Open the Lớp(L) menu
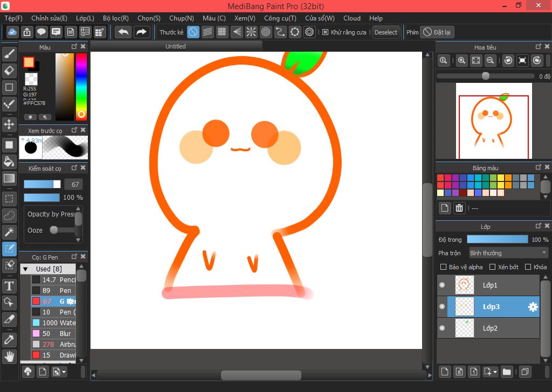 85,18
